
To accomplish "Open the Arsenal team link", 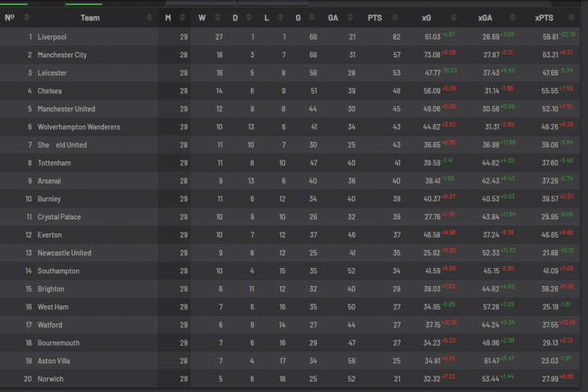I will (49, 181).
